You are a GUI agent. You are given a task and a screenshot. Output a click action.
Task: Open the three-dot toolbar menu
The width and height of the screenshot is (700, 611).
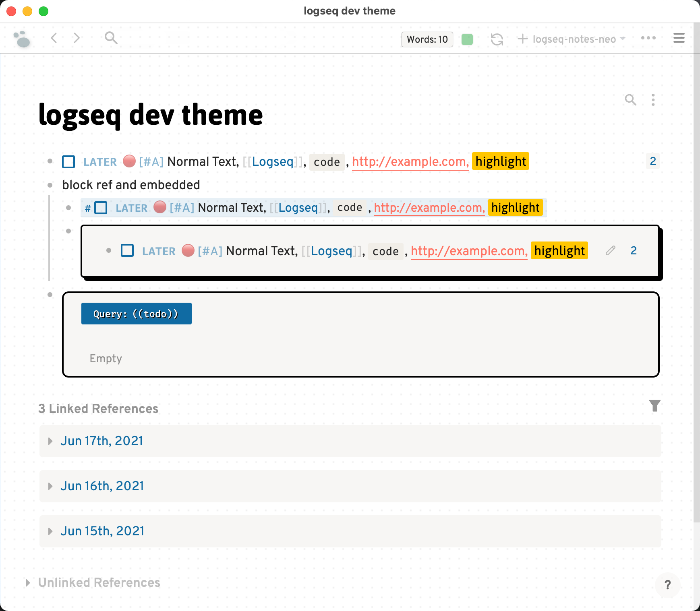point(648,38)
